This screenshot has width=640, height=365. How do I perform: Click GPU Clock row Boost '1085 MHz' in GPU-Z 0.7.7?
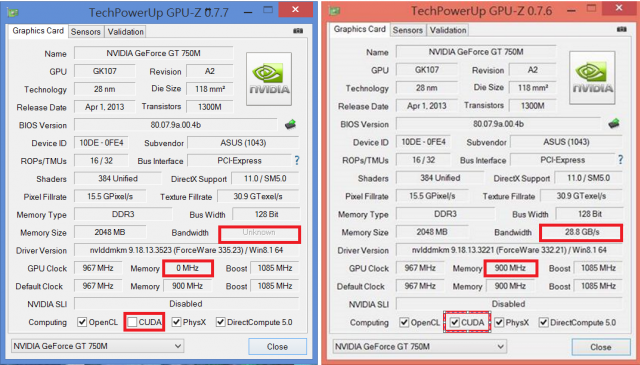(275, 268)
